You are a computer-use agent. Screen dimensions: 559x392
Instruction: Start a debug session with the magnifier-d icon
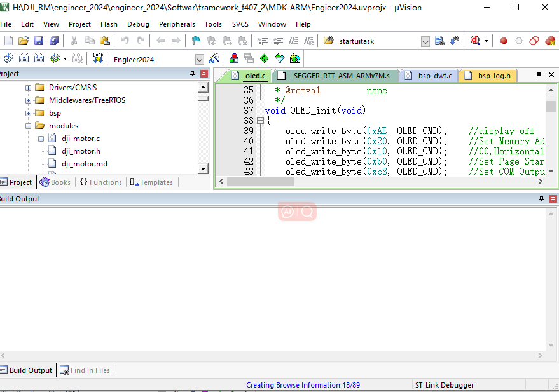coord(475,39)
